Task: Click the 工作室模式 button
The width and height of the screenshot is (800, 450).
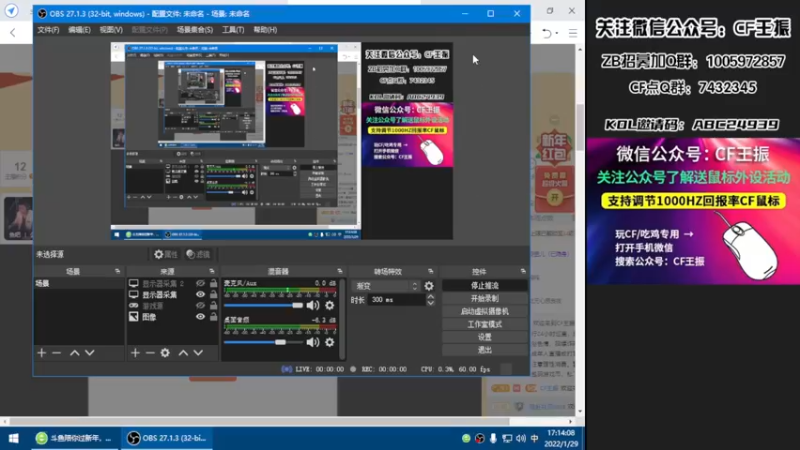Action: pos(484,324)
